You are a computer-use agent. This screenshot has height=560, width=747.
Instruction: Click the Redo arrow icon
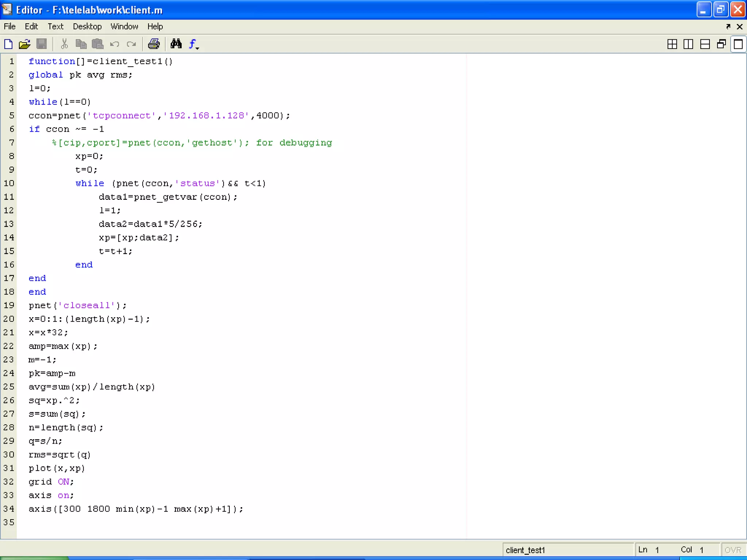[131, 44]
